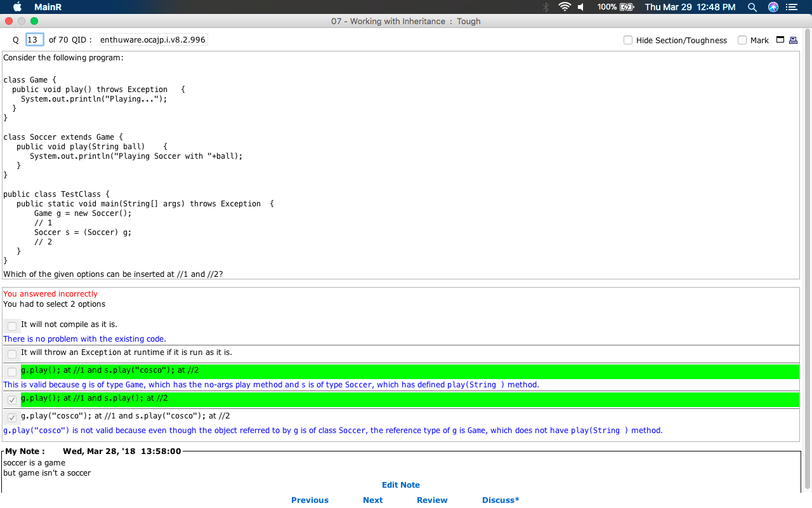Click 'There is no problem with the existing code.' explanation
This screenshot has width=812, height=508.
(x=85, y=339)
